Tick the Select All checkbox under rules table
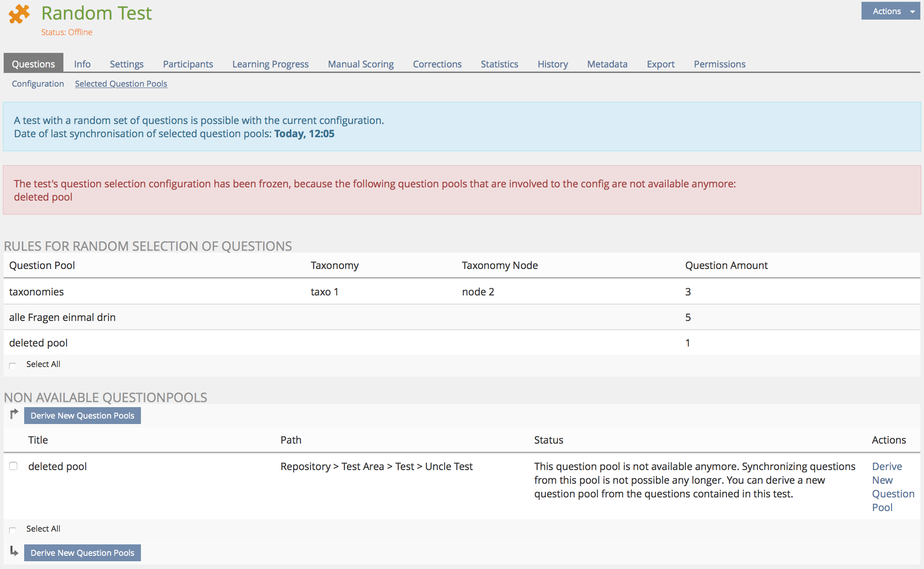This screenshot has width=924, height=569. tap(13, 365)
